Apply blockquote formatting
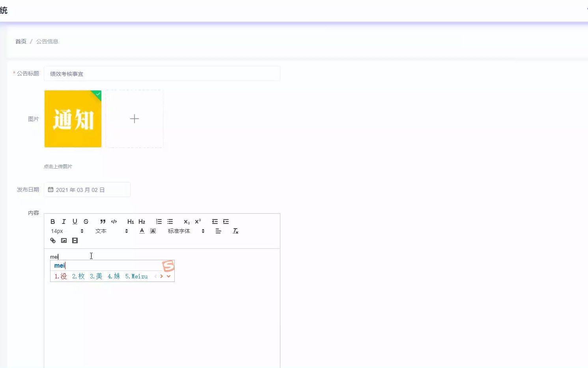The height and width of the screenshot is (368, 588). point(103,222)
